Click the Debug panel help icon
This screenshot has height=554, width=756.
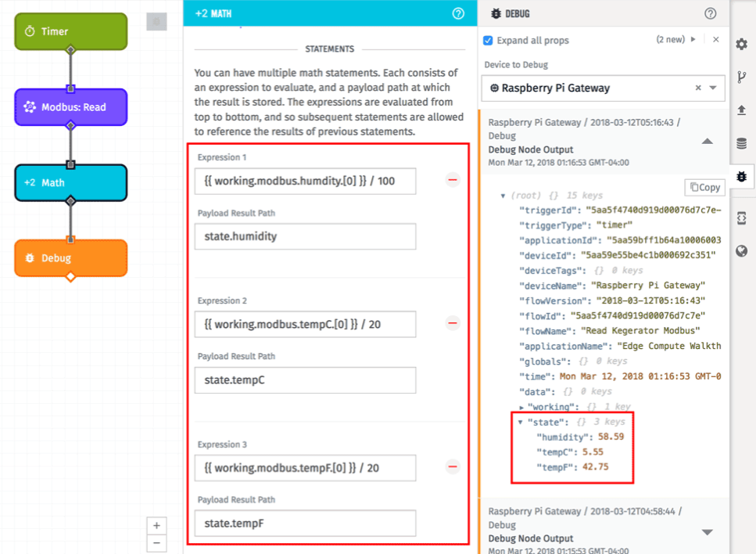coord(710,13)
